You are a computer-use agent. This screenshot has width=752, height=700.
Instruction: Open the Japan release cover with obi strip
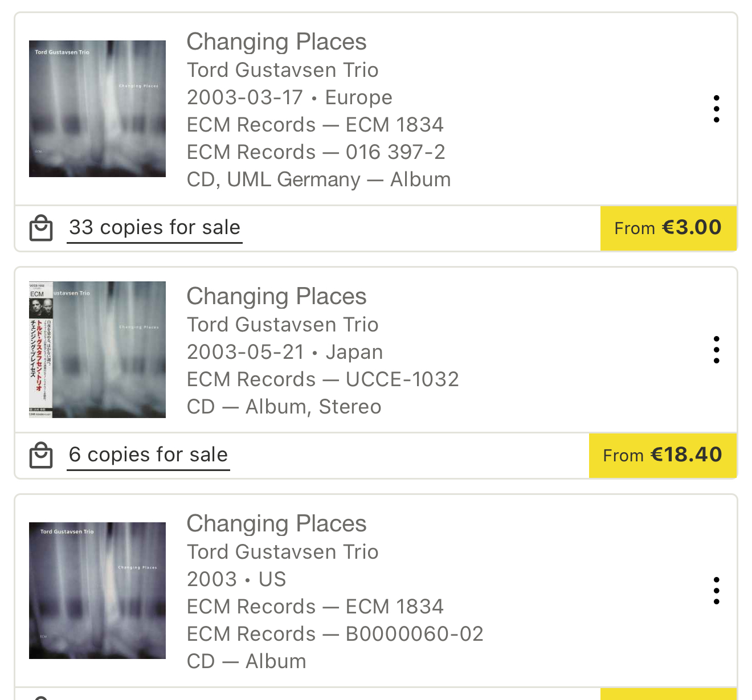[97, 350]
